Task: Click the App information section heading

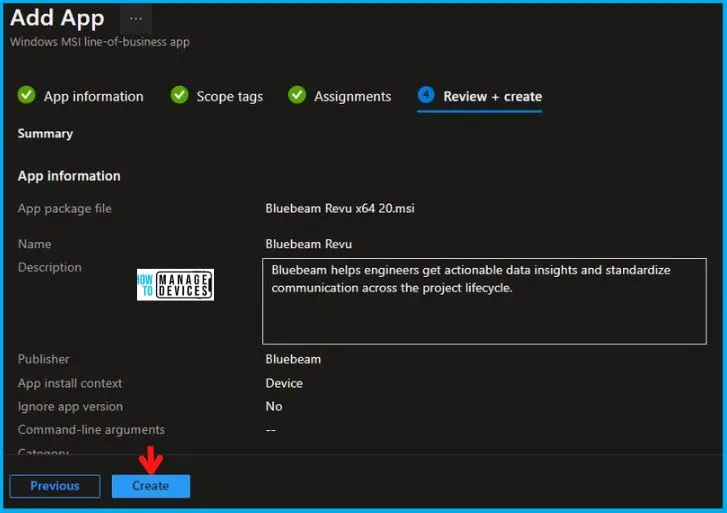Action: coord(69,176)
